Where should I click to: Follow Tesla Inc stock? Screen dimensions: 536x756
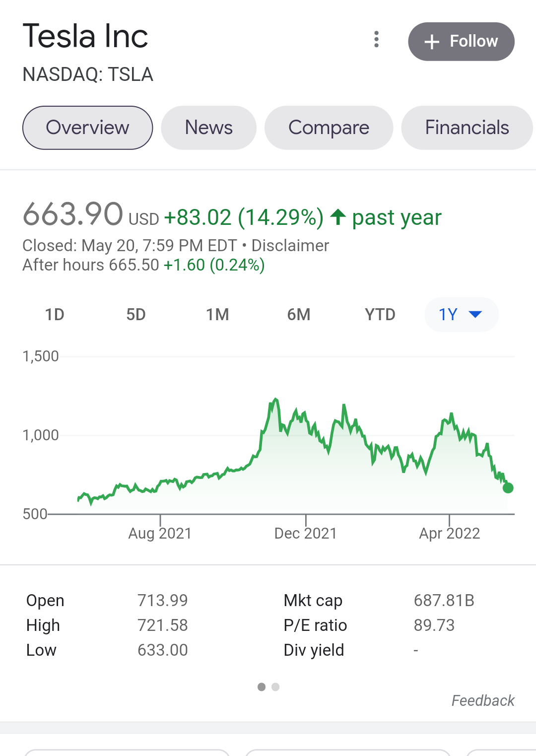click(461, 42)
